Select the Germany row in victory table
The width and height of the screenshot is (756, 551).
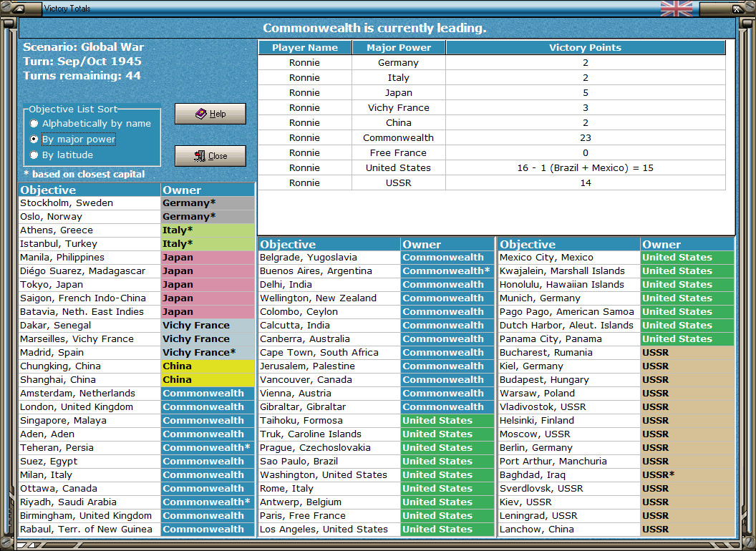pyautogui.click(x=492, y=63)
